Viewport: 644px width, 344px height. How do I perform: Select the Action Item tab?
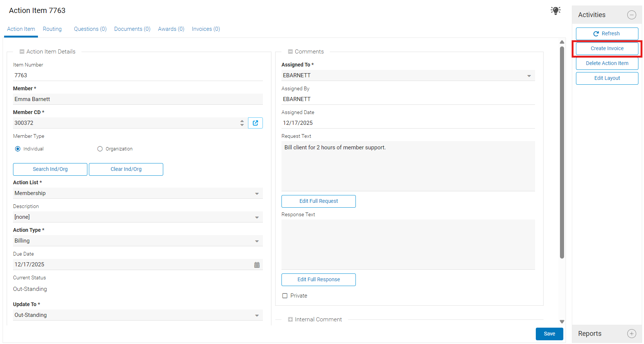pos(21,29)
